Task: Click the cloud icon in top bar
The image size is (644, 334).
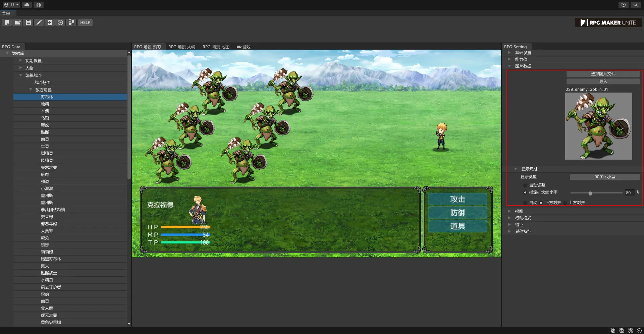Action: [x=27, y=5]
